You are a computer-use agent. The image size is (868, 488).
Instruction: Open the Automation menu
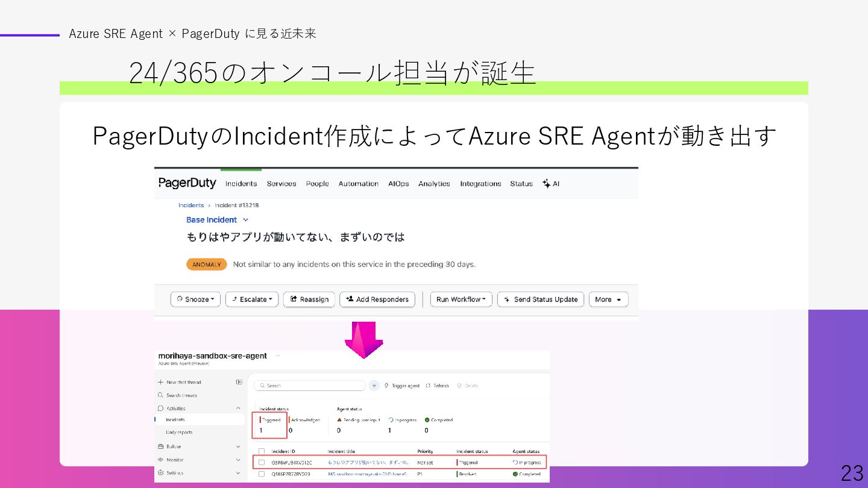pyautogui.click(x=359, y=184)
